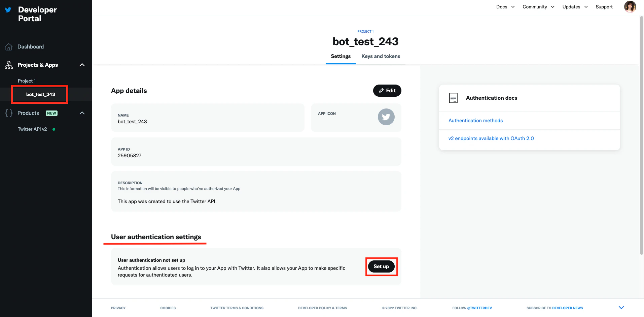Viewport: 644px width, 317px height.
Task: Open Support in top navigation
Action: click(604, 7)
